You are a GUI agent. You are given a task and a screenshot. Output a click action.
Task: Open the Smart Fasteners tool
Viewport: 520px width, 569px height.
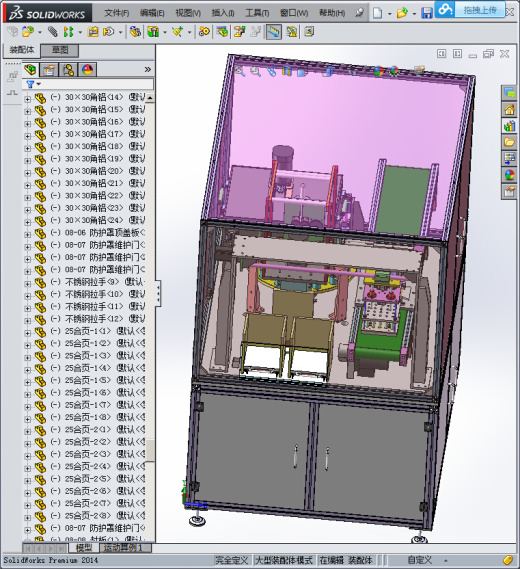tap(93, 32)
